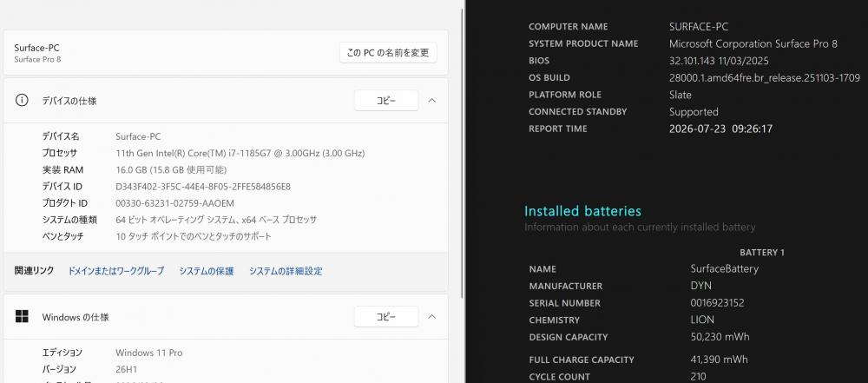Select the manufacturer value DYN
This screenshot has width=868, height=383.
click(700, 286)
